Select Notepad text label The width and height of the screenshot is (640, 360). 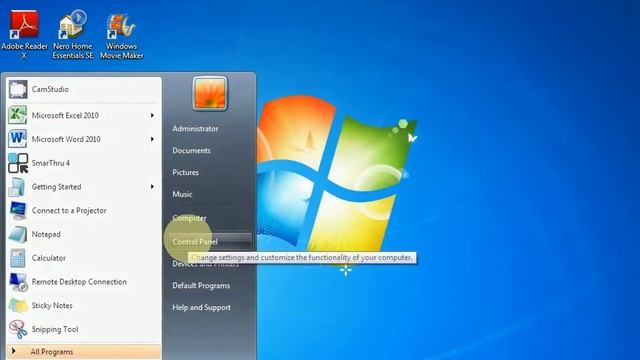pyautogui.click(x=46, y=234)
